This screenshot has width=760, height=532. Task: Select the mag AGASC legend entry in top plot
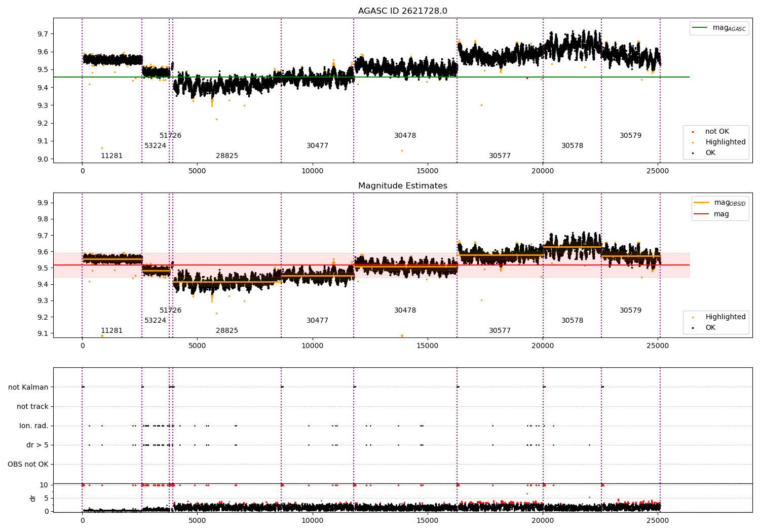719,28
